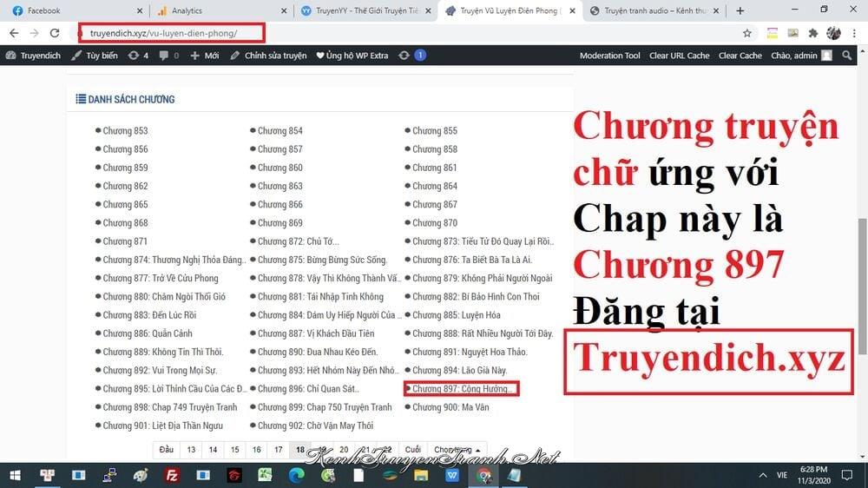Switch to the Truyện tranh audio tab
The image size is (868, 488).
coord(654,10)
